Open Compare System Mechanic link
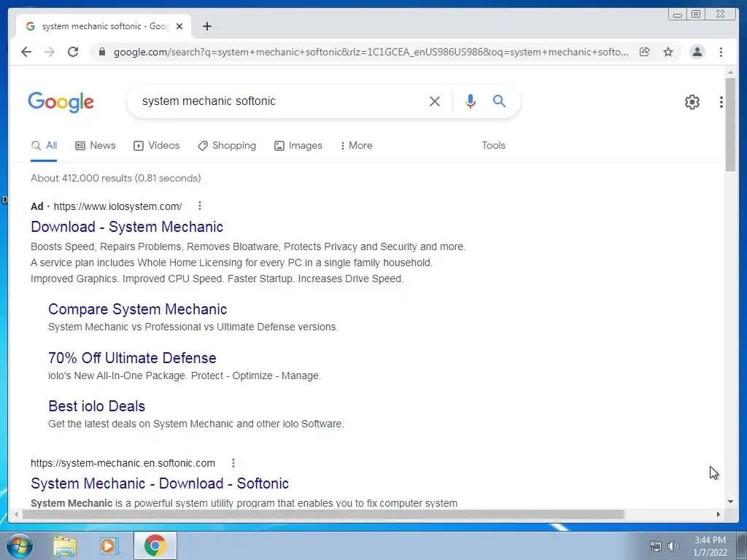The image size is (747, 560). [x=137, y=309]
